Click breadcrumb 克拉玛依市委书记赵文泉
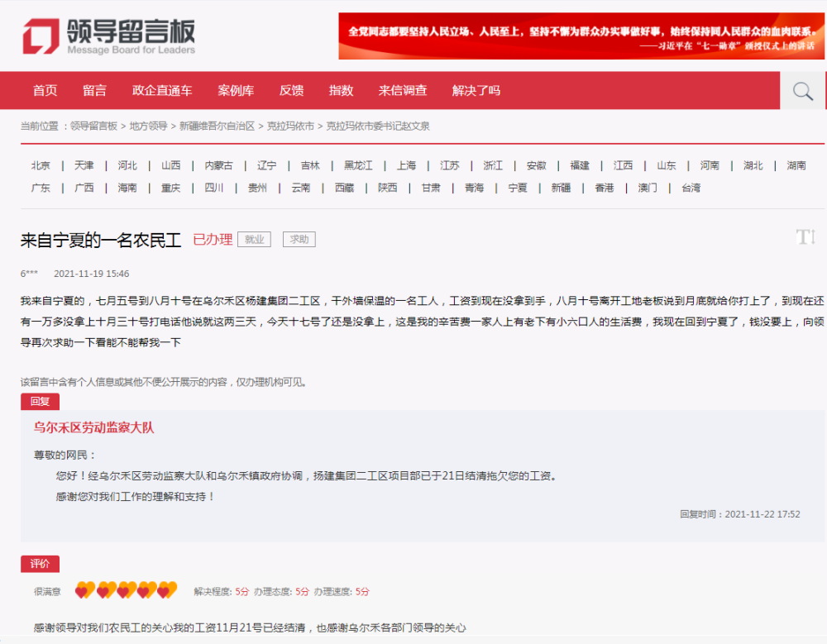 tap(378, 126)
